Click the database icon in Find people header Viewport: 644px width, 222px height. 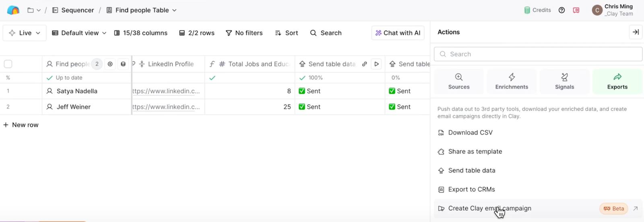point(123,64)
